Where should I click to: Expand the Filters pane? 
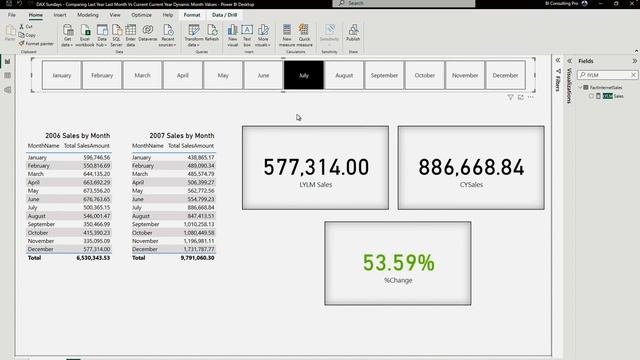pyautogui.click(x=558, y=60)
